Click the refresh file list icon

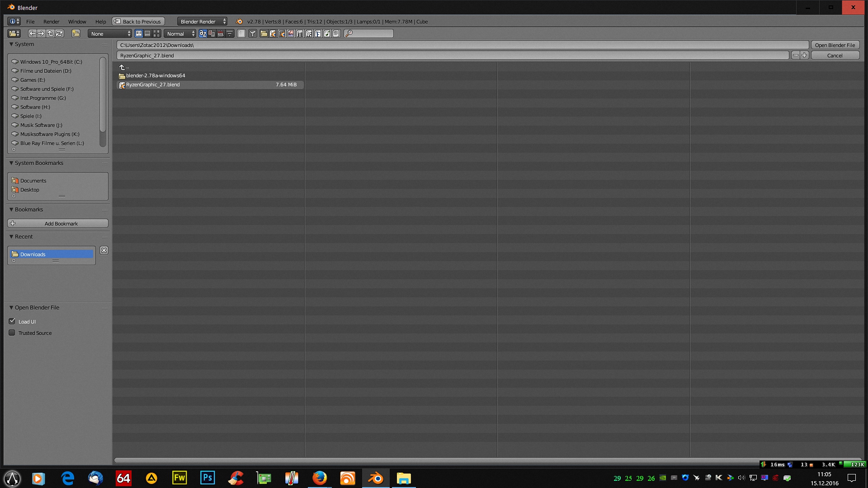(x=59, y=33)
